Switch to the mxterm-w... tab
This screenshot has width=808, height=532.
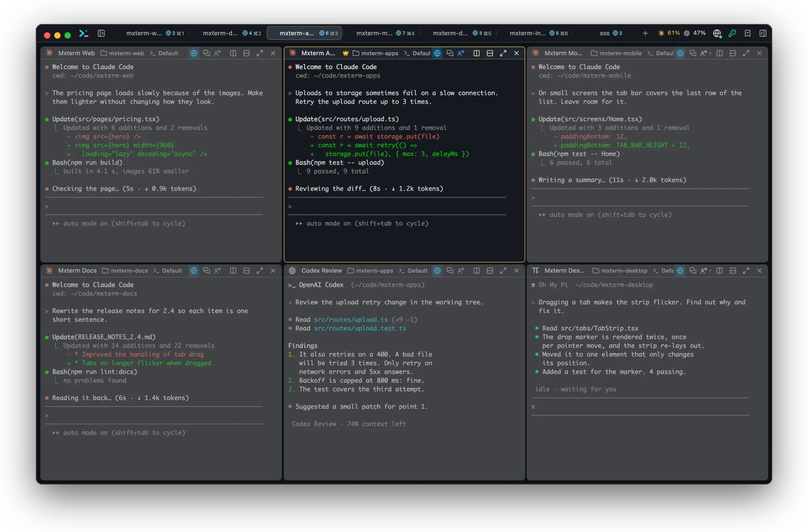pos(155,33)
